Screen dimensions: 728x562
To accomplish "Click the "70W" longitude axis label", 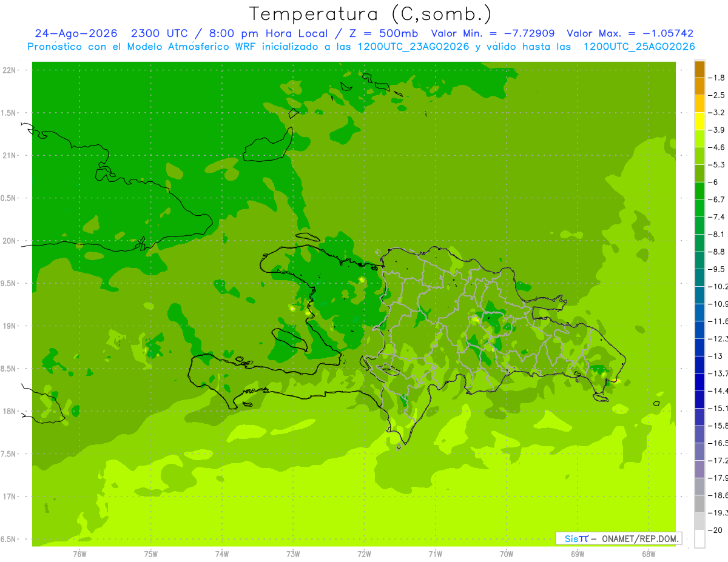I will point(507,554).
